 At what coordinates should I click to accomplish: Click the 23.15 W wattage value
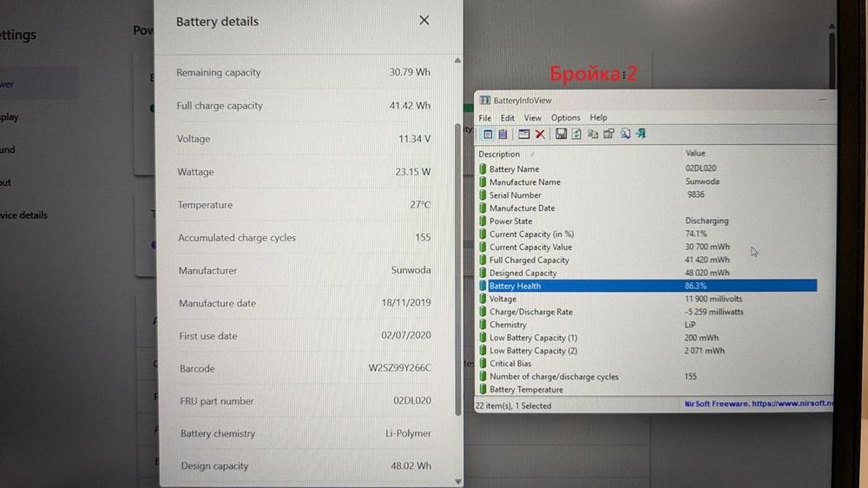[413, 172]
